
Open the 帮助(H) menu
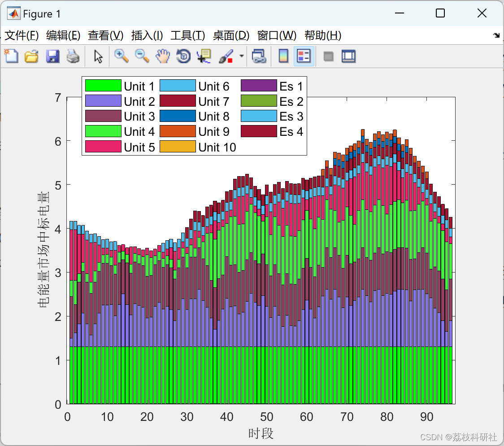pos(323,35)
